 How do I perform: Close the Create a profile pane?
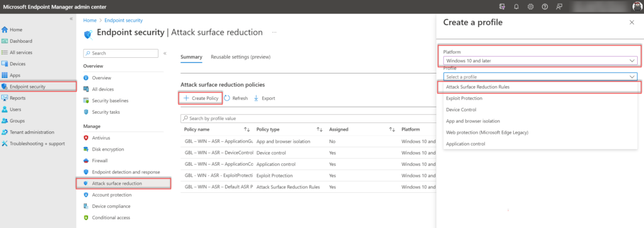[631, 23]
